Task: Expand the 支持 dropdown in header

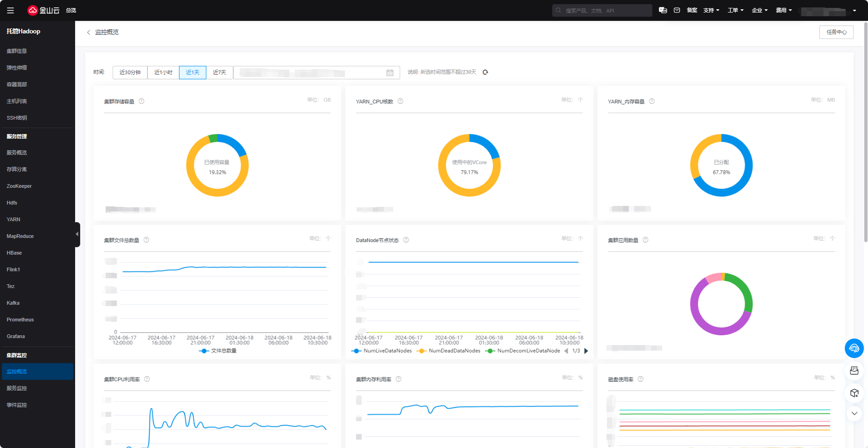Action: (x=711, y=10)
